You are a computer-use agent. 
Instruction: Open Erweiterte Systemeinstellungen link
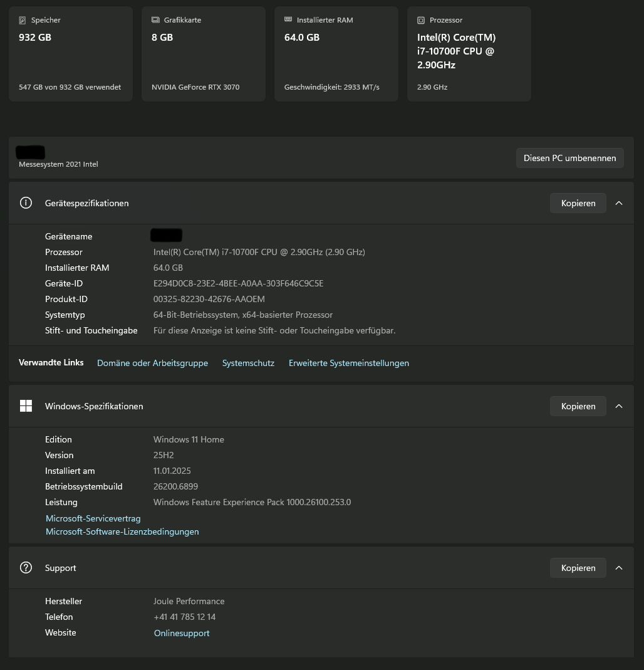tap(349, 363)
